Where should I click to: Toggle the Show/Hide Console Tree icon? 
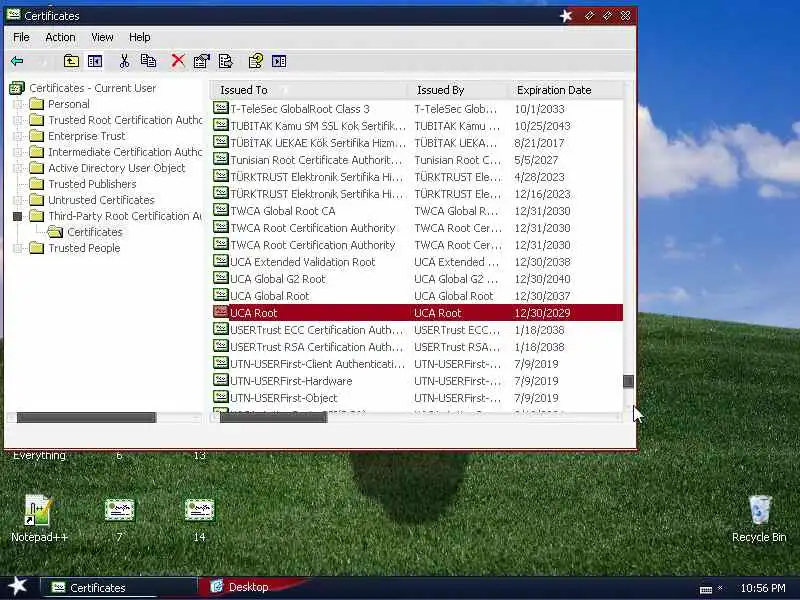(95, 62)
